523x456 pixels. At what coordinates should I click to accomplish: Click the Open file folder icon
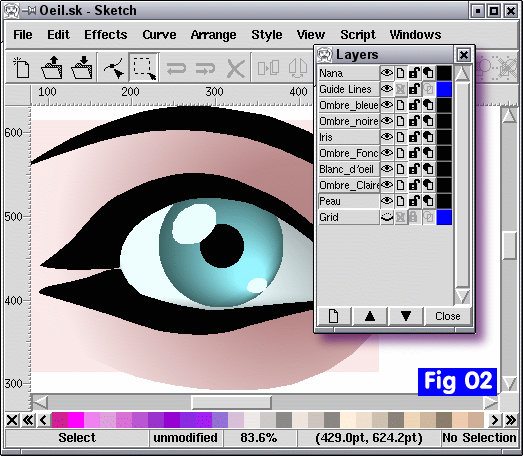[x=52, y=68]
